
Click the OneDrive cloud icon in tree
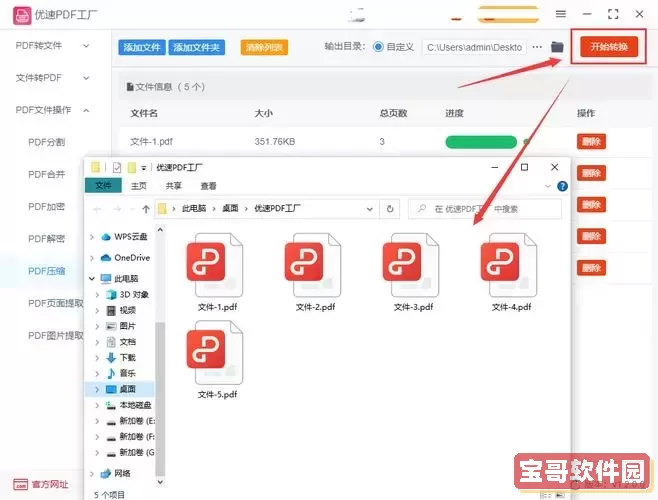click(106, 258)
